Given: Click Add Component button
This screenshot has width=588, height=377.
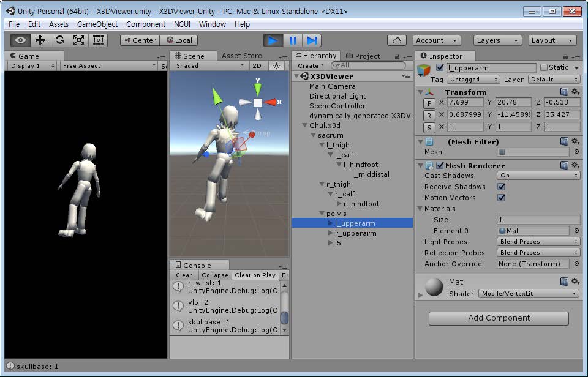Looking at the screenshot, I should click(499, 318).
